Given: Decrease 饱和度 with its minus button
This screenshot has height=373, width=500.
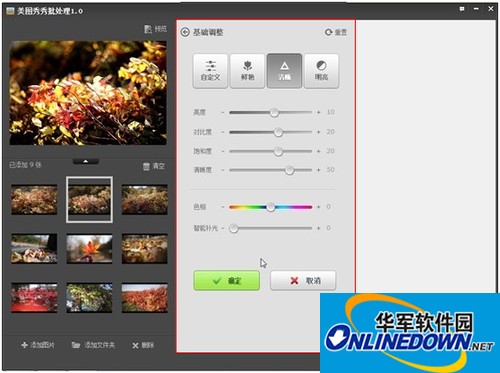Looking at the screenshot, I should 223,151.
